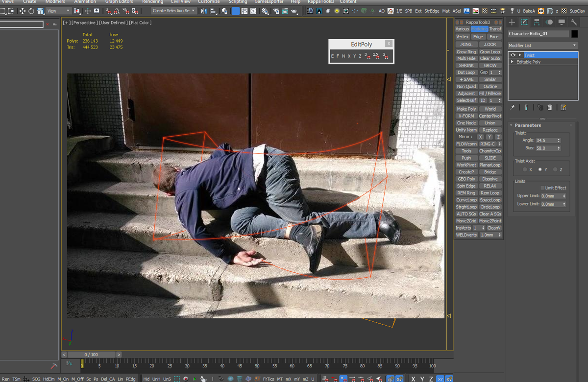Select the Move transform tool
This screenshot has width=588, height=382.
(22, 11)
